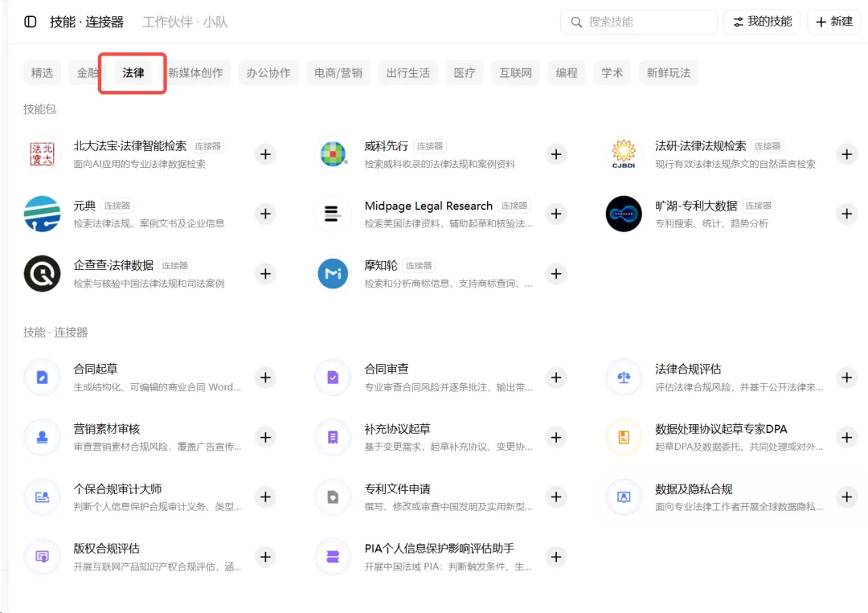Toggle the sidebar panel icon

tap(31, 22)
